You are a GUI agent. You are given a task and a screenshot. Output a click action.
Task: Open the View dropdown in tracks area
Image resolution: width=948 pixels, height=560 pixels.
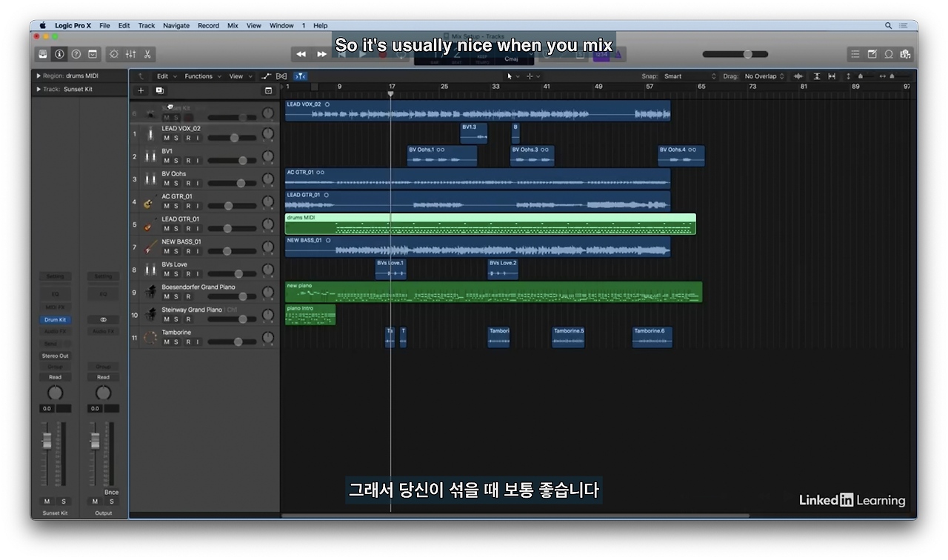pyautogui.click(x=239, y=76)
